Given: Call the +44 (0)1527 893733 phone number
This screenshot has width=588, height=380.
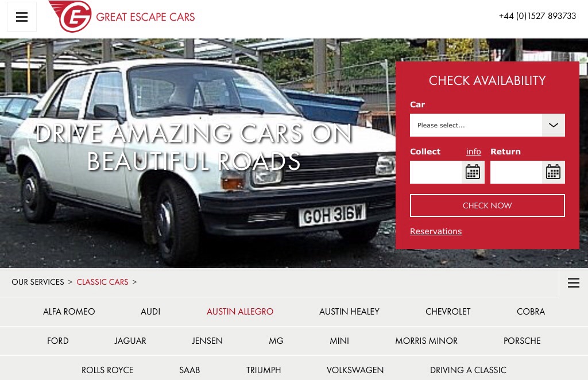Looking at the screenshot, I should [x=537, y=16].
